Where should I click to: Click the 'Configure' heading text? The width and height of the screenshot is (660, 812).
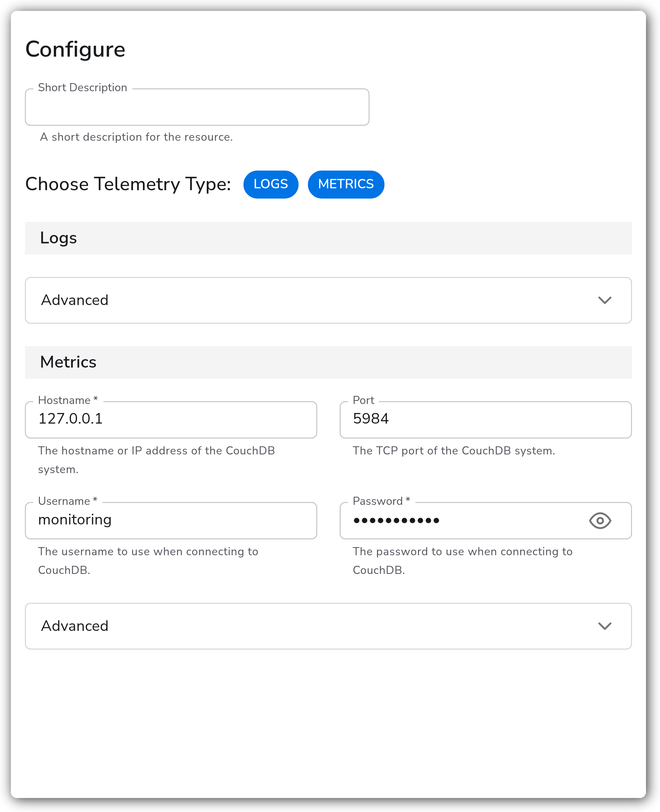click(75, 49)
